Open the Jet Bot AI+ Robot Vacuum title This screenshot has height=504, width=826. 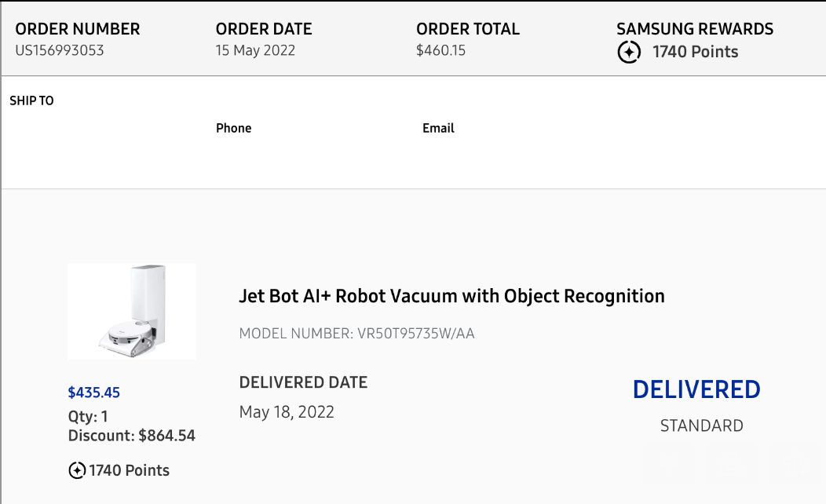[x=451, y=296]
